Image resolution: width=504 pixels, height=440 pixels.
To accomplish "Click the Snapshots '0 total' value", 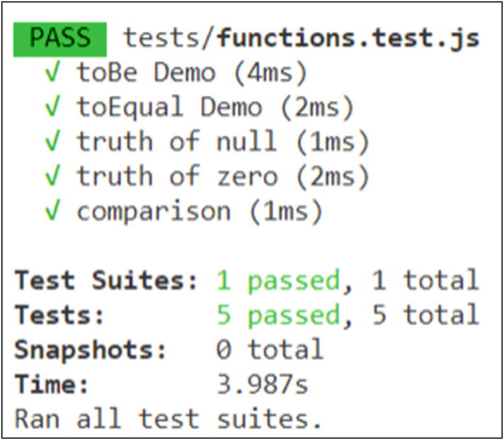I will coord(270,349).
